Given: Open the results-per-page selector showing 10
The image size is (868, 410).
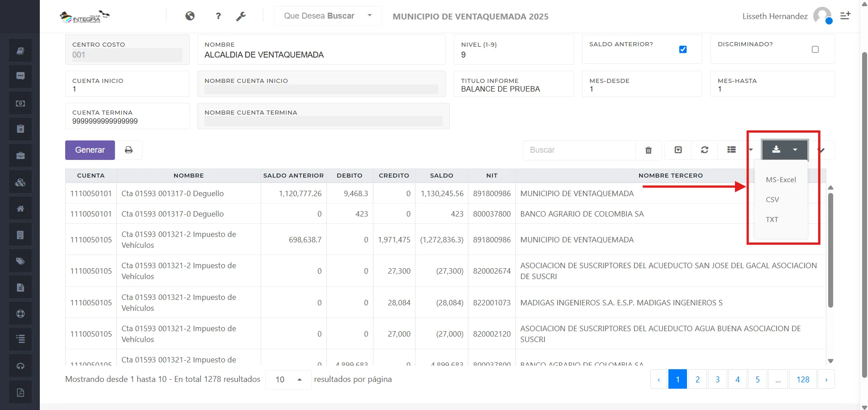Looking at the screenshot, I should pyautogui.click(x=288, y=379).
